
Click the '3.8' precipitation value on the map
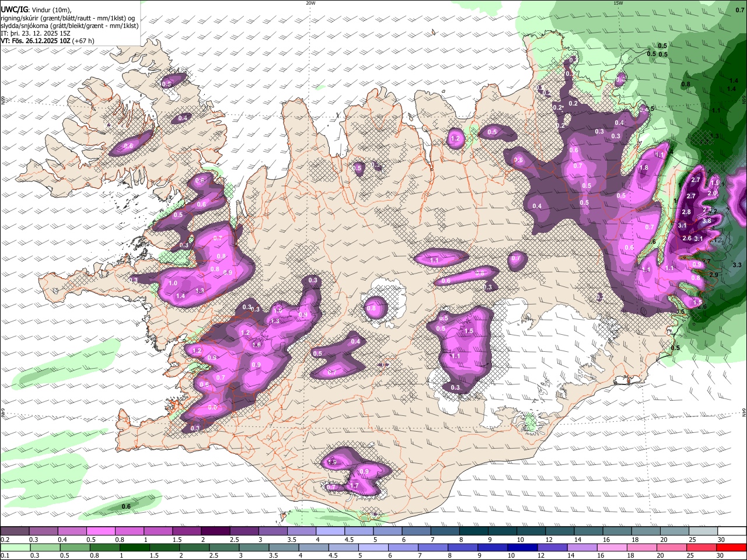706,221
